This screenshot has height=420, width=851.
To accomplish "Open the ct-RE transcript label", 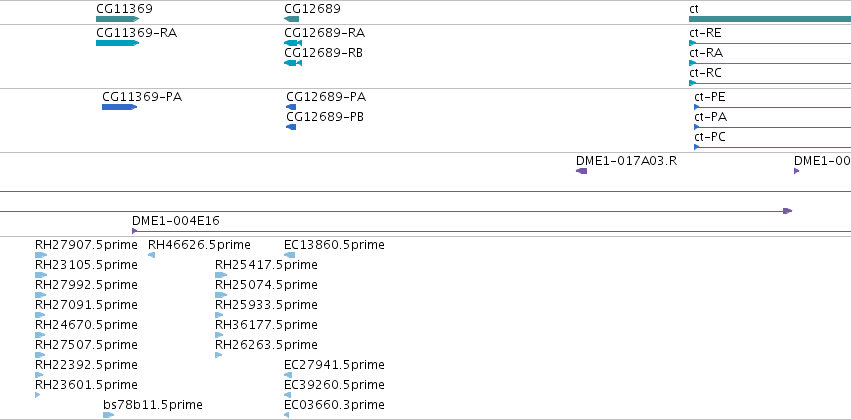I will pyautogui.click(x=705, y=33).
